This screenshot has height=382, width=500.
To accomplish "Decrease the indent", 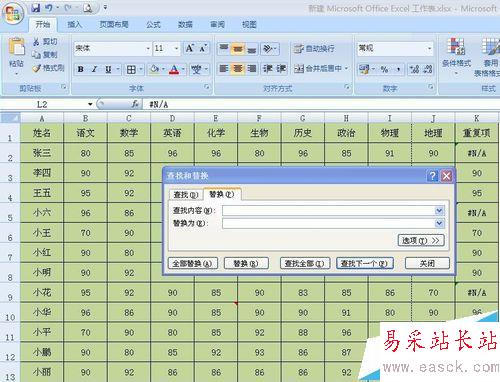I will [268, 69].
